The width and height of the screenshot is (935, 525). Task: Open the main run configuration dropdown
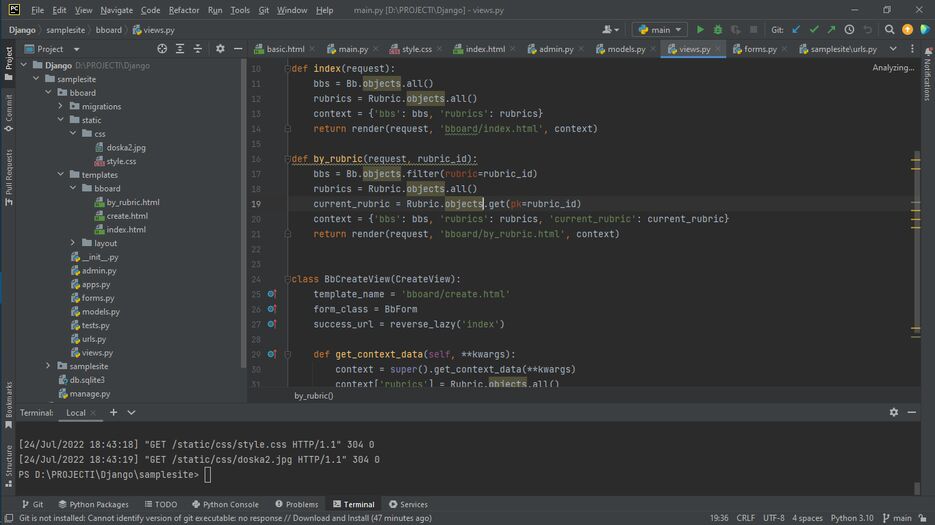tap(659, 29)
